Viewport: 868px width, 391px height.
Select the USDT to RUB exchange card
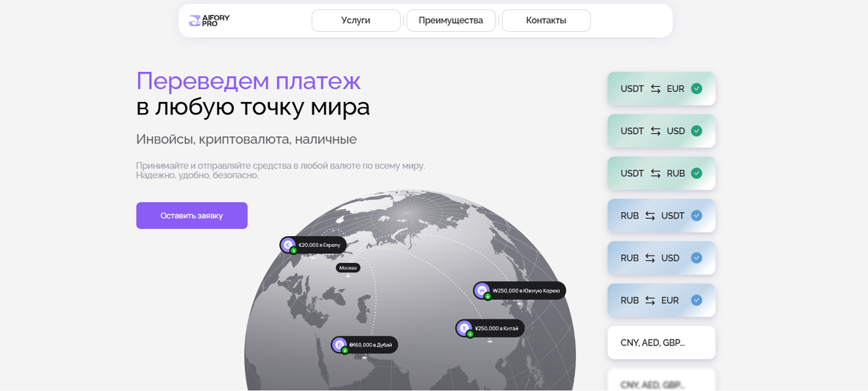[x=661, y=174]
